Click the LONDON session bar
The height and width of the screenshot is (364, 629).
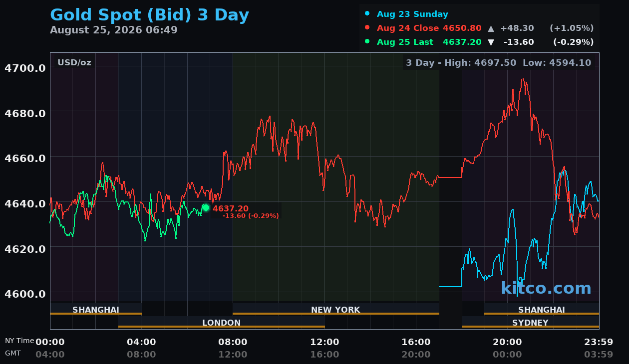222,322
